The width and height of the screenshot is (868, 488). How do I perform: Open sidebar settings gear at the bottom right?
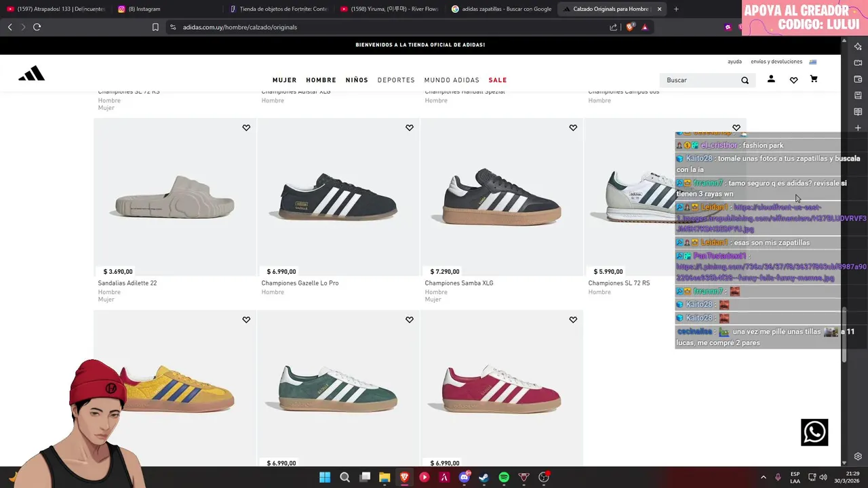[x=858, y=457]
